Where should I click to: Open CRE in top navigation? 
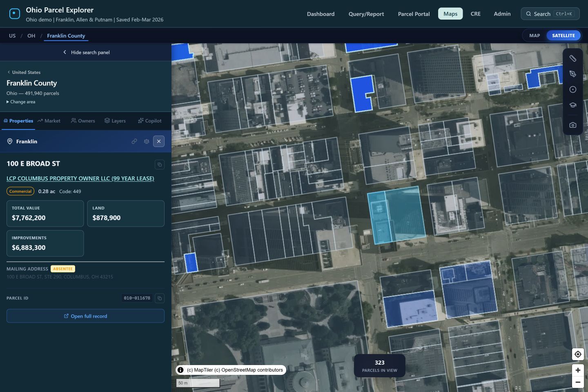tap(476, 14)
